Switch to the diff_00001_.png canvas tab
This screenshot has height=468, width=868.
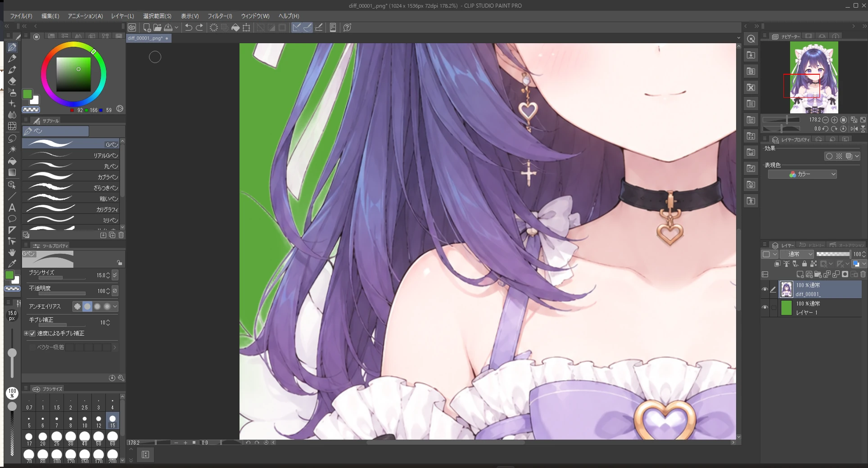pos(148,38)
